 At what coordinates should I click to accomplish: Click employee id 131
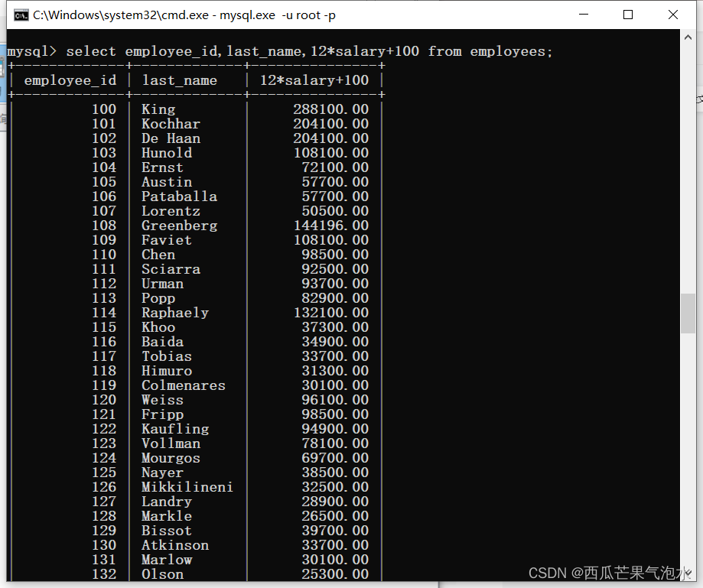pyautogui.click(x=104, y=559)
